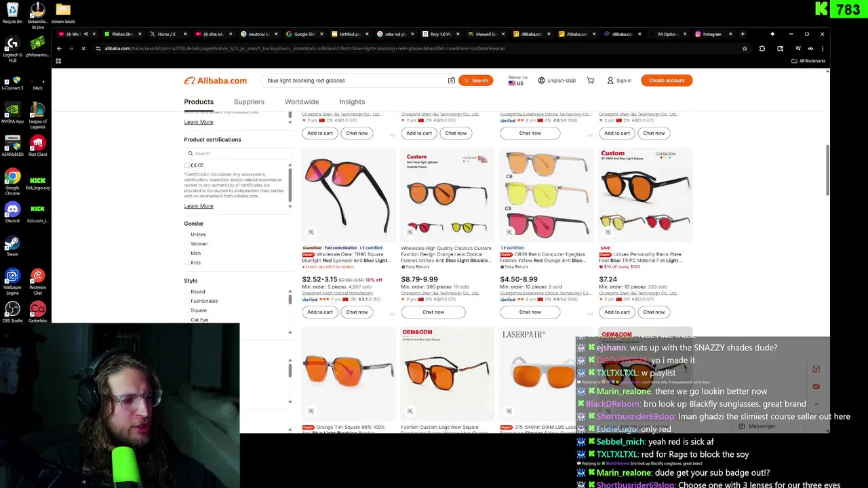Open Riot Client desktop shortcut
This screenshot has width=868, height=488.
(37, 146)
